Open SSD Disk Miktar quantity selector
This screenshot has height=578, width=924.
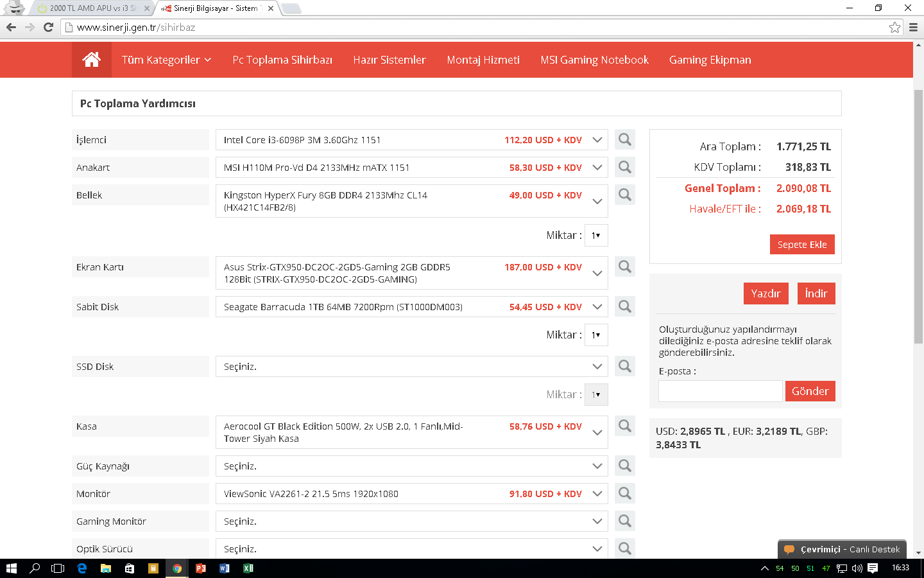click(596, 394)
